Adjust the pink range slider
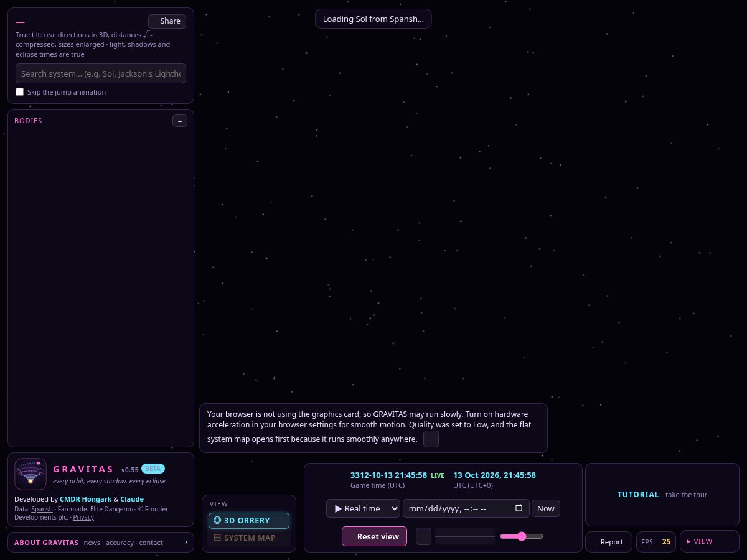This screenshot has width=747, height=560. pyautogui.click(x=522, y=536)
